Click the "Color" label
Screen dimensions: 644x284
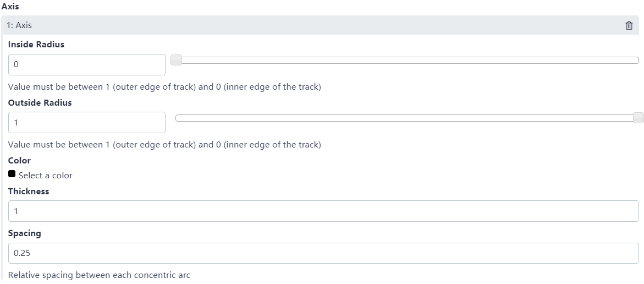tap(20, 160)
